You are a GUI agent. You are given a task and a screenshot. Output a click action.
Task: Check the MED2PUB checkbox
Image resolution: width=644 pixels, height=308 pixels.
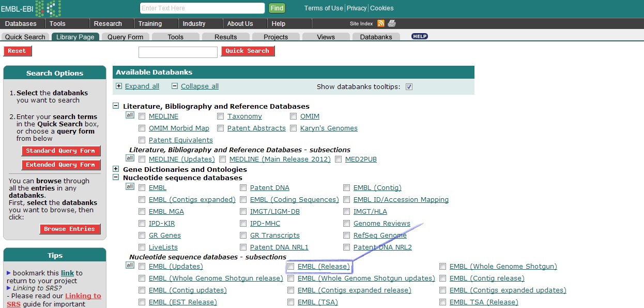click(x=339, y=159)
